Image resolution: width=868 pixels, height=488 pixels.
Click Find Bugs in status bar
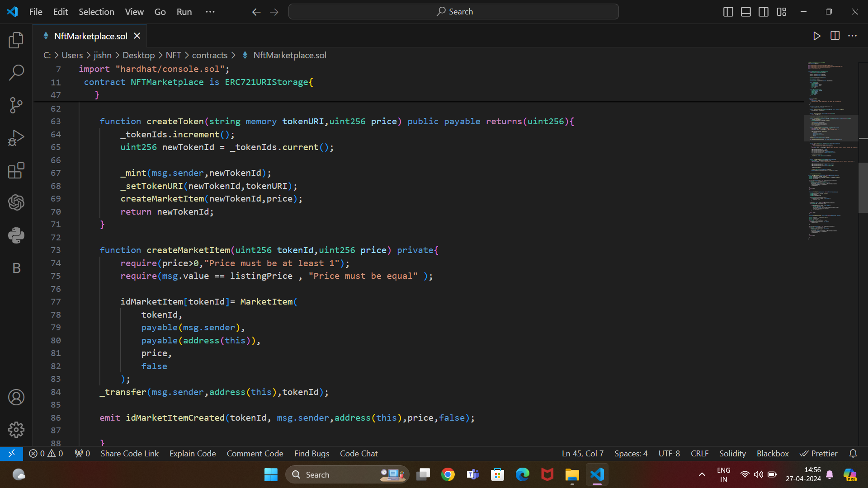tap(311, 453)
